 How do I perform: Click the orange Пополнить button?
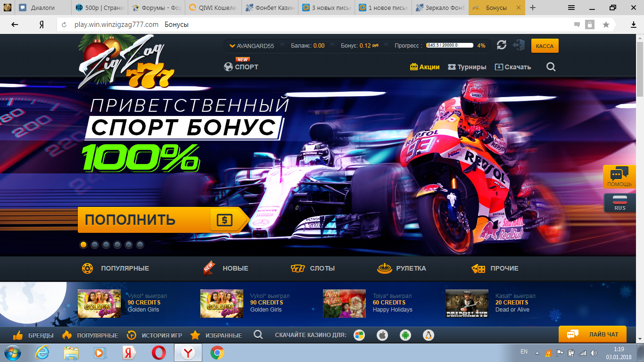point(160,220)
